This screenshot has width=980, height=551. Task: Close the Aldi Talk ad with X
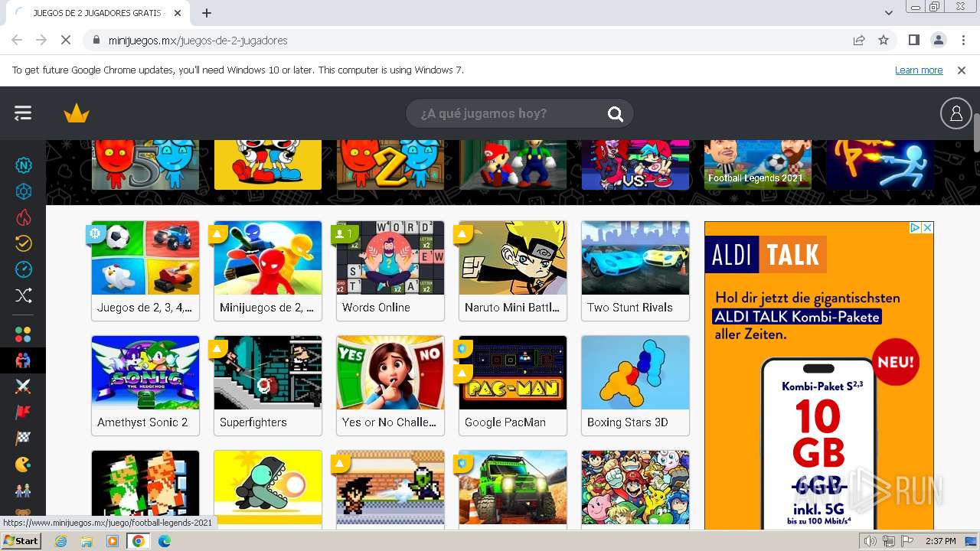coord(926,228)
